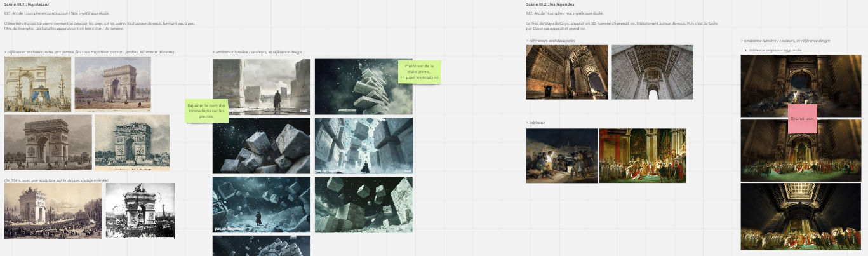Viewport: 868px width, 256px height.
Task: Select Scene III.2 'références architecturales' label
Action: [551, 41]
